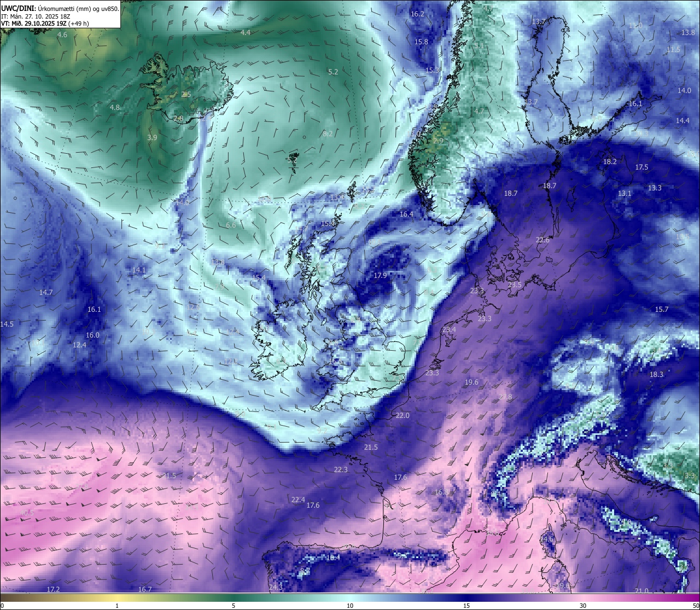
Task: Click the 16.8 value label
Action: 441,493
